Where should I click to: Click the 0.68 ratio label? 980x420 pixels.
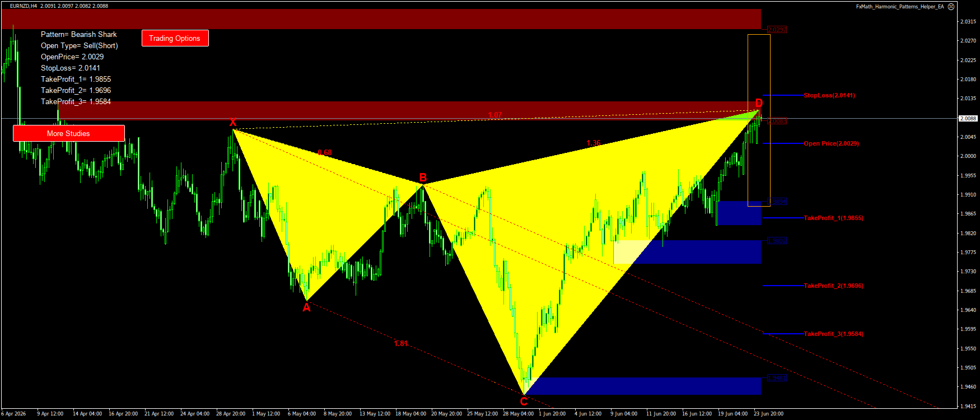point(325,152)
